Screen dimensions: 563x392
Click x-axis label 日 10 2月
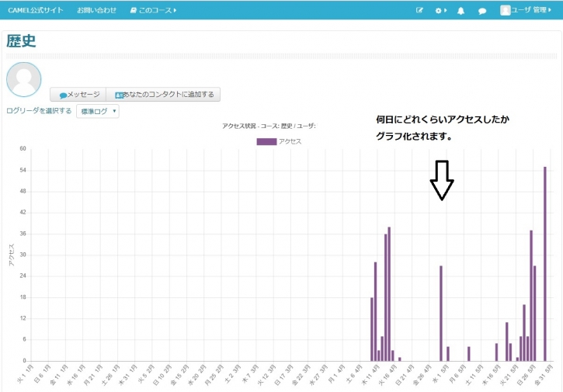[x=162, y=375]
